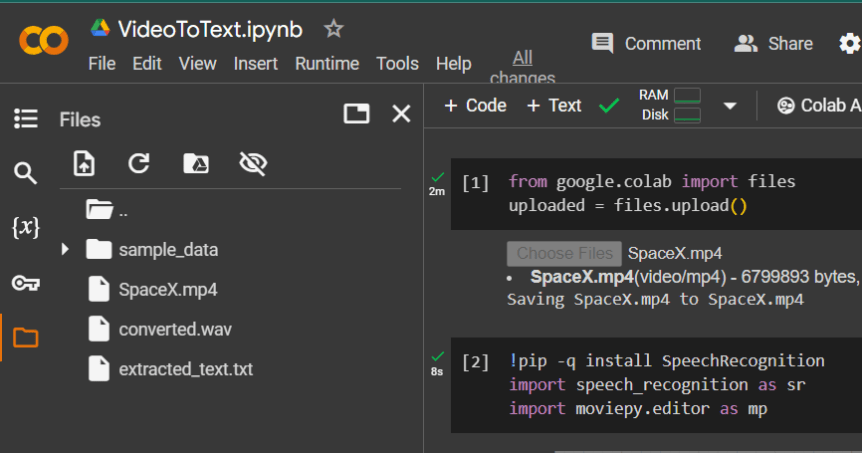Screen dimensions: 862x453
Task: Click the Mount Drive icon
Action: tap(196, 164)
